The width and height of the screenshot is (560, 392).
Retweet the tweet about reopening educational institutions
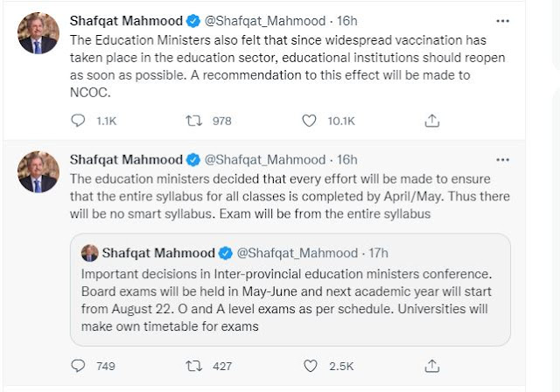[x=196, y=122]
